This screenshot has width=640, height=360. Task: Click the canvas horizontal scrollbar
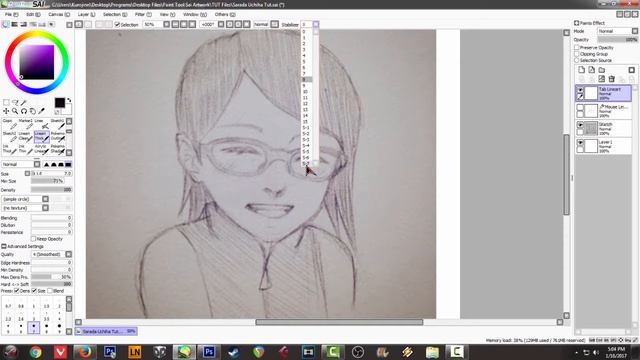coord(339,322)
